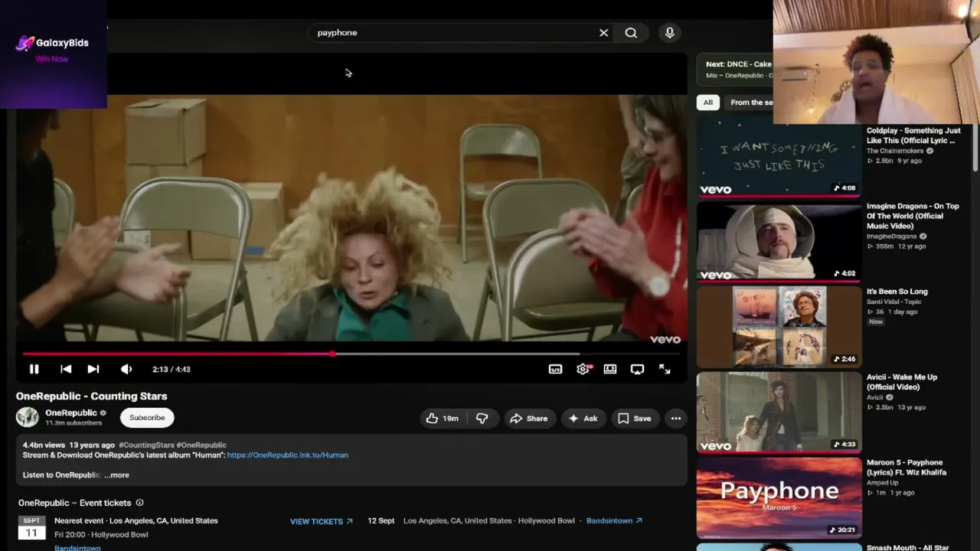Subscribe to the OneRepublic channel
Viewport: 980px width, 551px height.
(x=147, y=418)
